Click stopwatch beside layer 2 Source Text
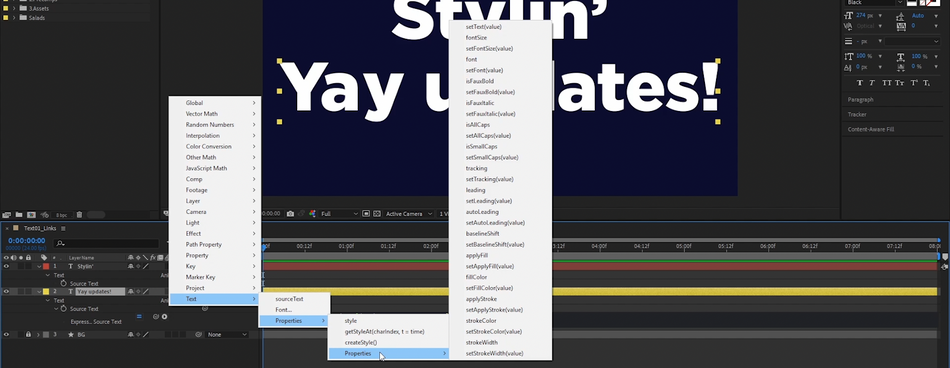950x368 pixels. tap(64, 309)
